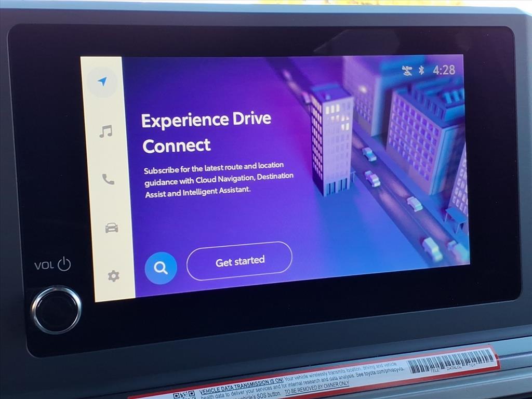
Task: Tap the Experience Drive Connect heading
Action: coord(206,132)
